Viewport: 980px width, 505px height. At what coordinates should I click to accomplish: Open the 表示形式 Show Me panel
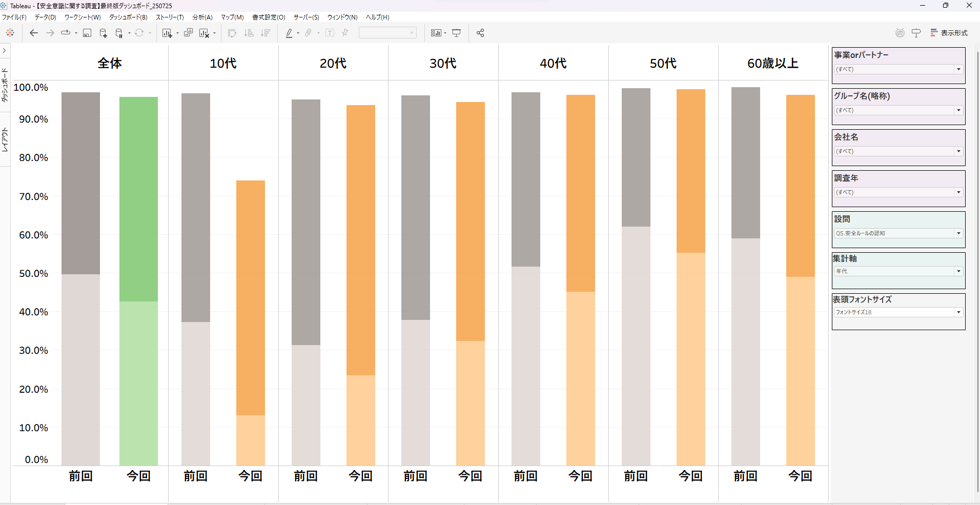(x=949, y=33)
